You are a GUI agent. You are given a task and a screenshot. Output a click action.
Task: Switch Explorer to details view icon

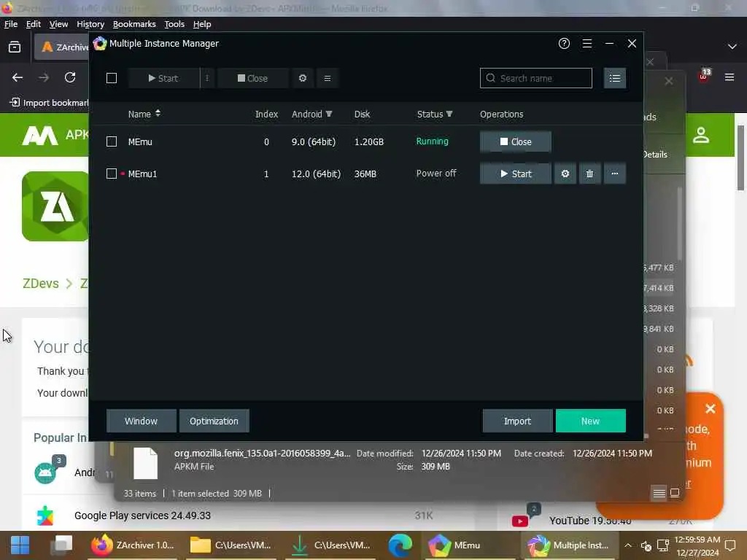659,493
